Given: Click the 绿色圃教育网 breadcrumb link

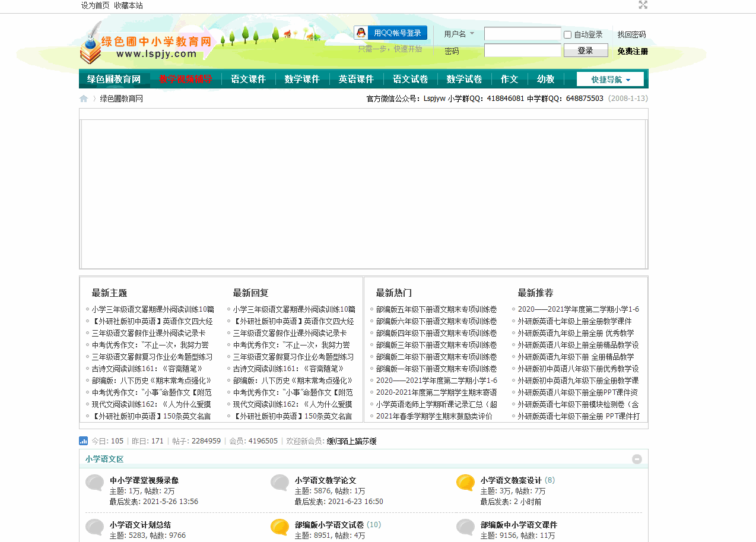Looking at the screenshot, I should click(x=121, y=99).
